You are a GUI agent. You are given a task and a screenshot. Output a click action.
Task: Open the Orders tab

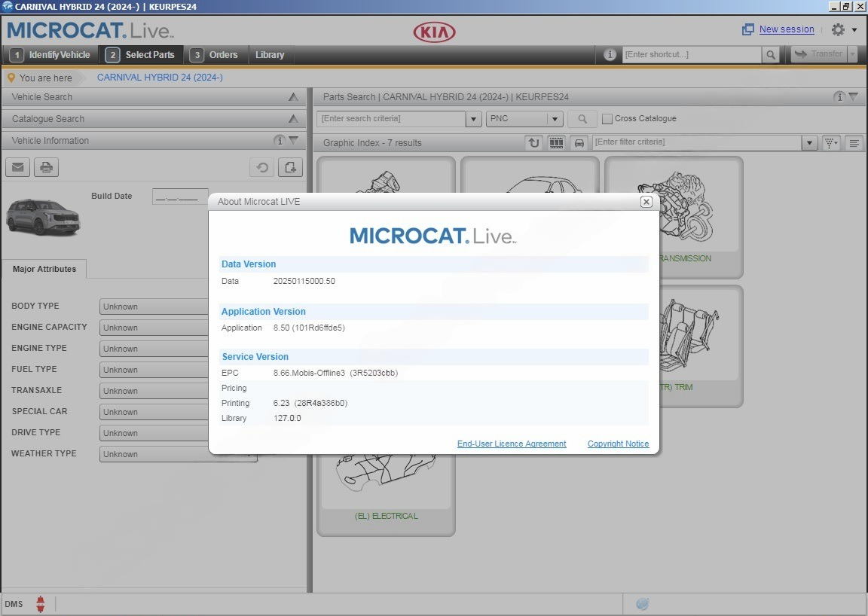(x=214, y=55)
